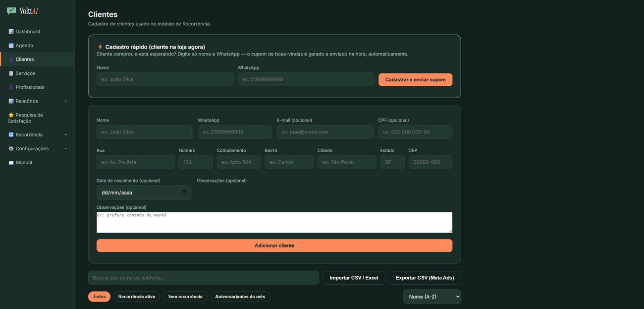Click the Agenda calendar icon

(x=11, y=46)
